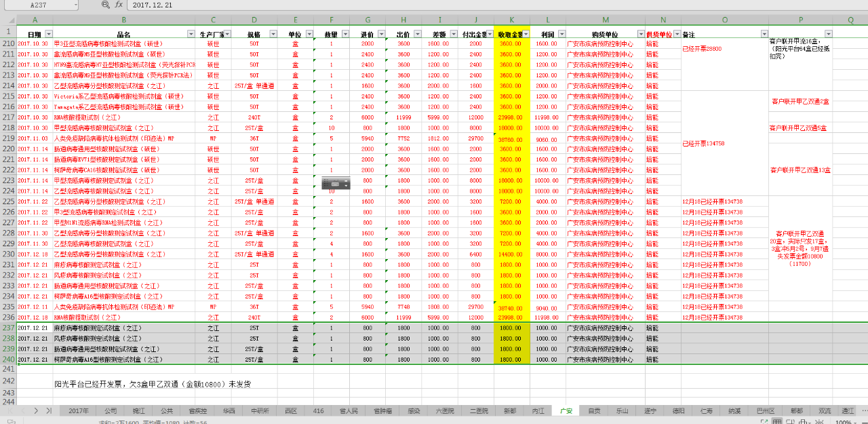This screenshot has height=424, width=868.
Task: Click the zoom magnifier icon beside fx
Action: coord(105,5)
